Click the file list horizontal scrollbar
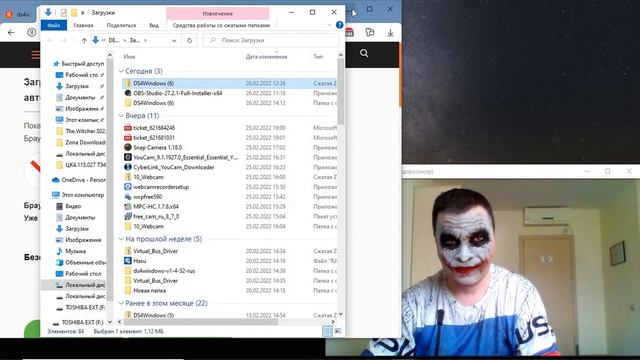Screen dimensions: 640x360 (201, 322)
